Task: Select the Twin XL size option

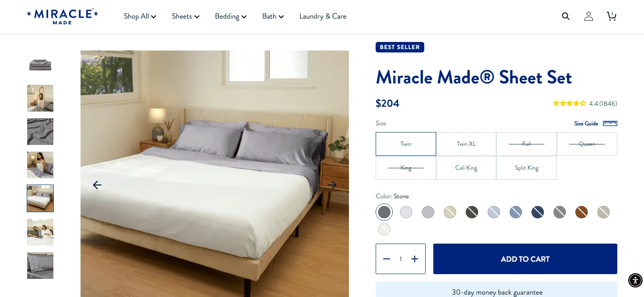Action: click(466, 144)
